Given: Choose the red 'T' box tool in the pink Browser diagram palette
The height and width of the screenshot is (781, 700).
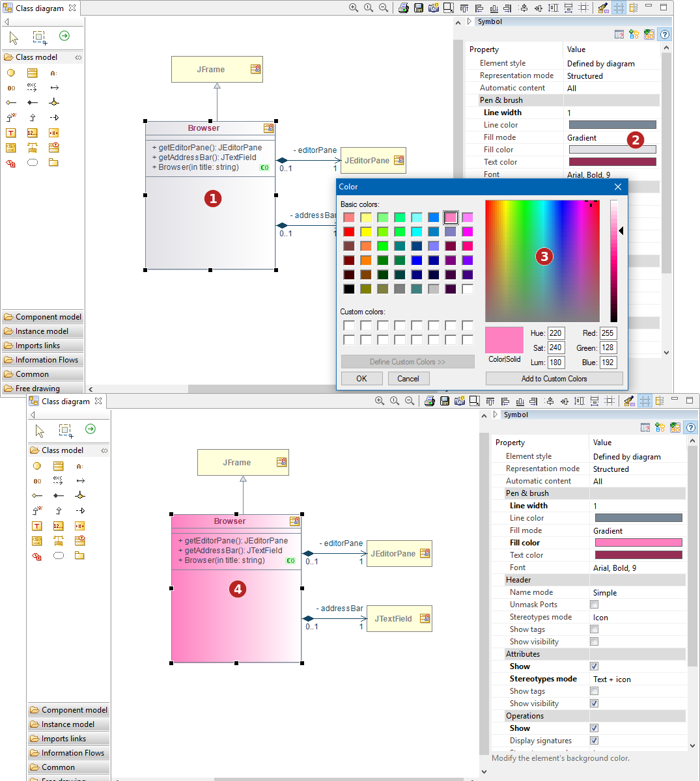Looking at the screenshot, I should 37,526.
